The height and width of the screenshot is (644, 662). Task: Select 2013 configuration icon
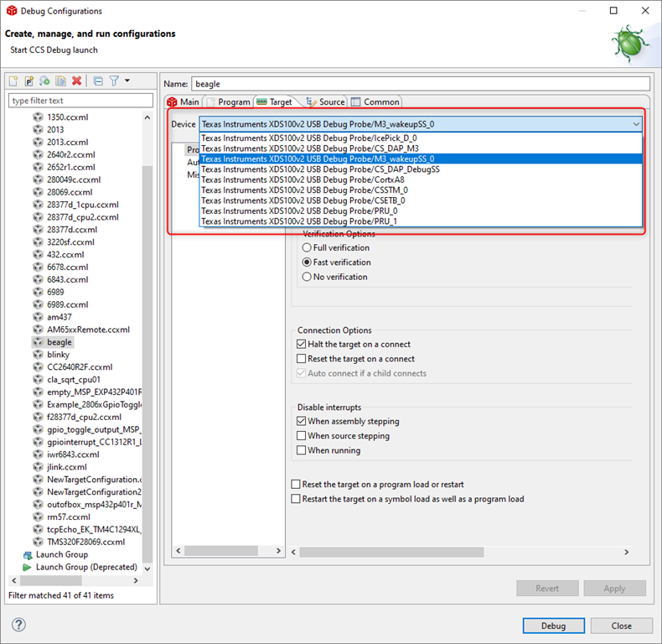click(38, 130)
